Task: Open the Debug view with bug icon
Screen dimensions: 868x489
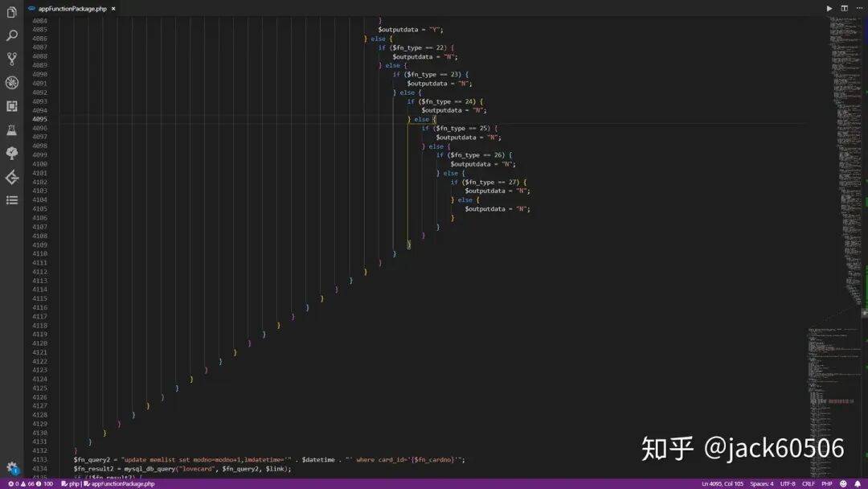Action: point(11,83)
